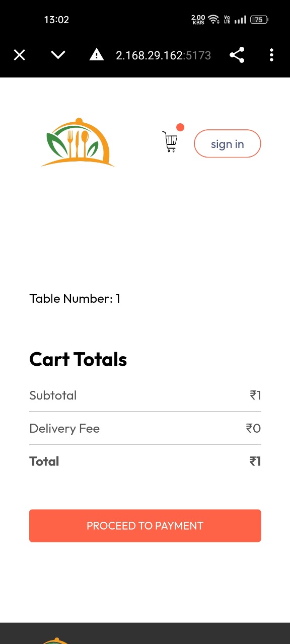Tap the restaurant logo in header
Image resolution: width=290 pixels, height=644 pixels.
[x=78, y=142]
